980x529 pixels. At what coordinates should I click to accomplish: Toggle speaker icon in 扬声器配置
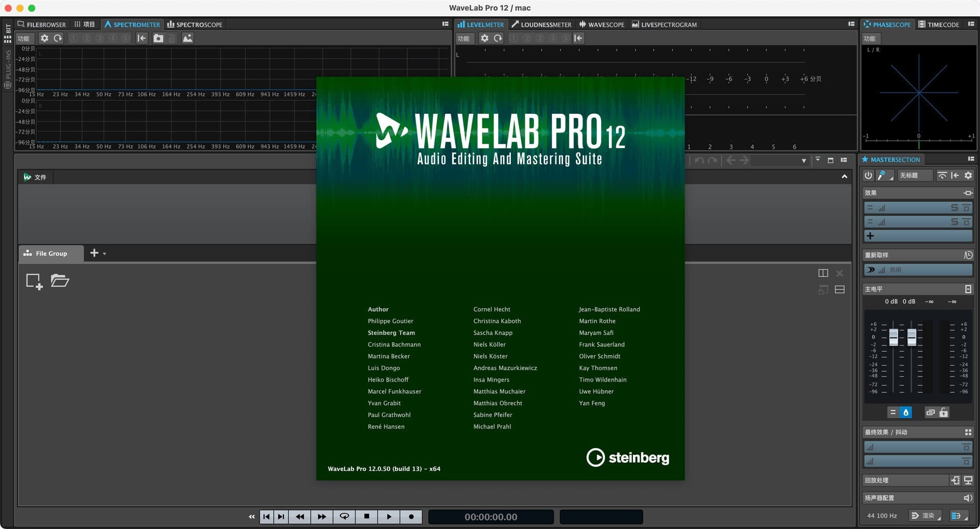pos(968,498)
